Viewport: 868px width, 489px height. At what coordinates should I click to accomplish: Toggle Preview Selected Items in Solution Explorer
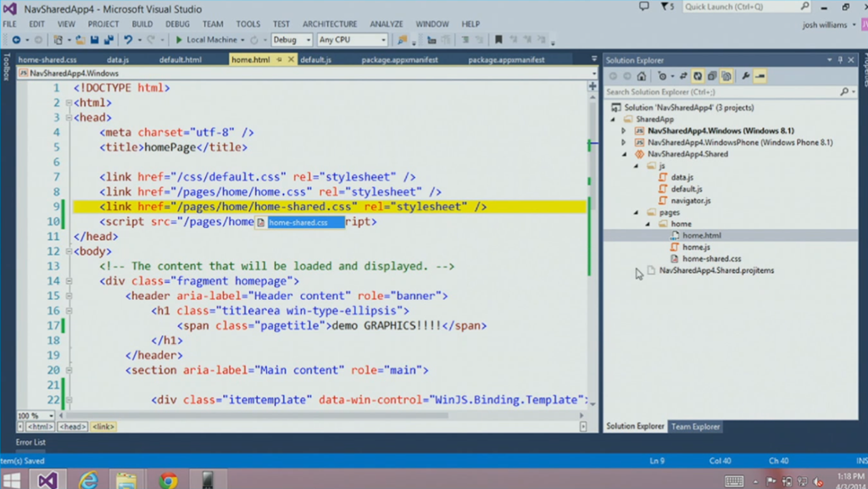click(760, 76)
